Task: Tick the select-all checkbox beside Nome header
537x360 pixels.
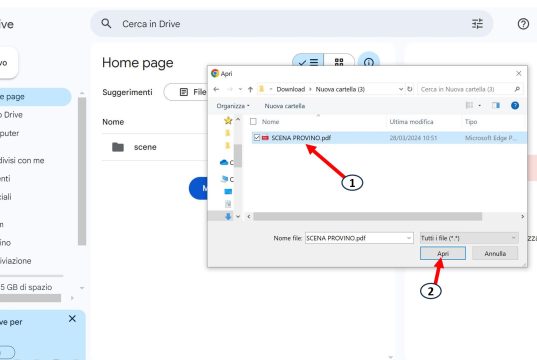Action: pyautogui.click(x=253, y=122)
